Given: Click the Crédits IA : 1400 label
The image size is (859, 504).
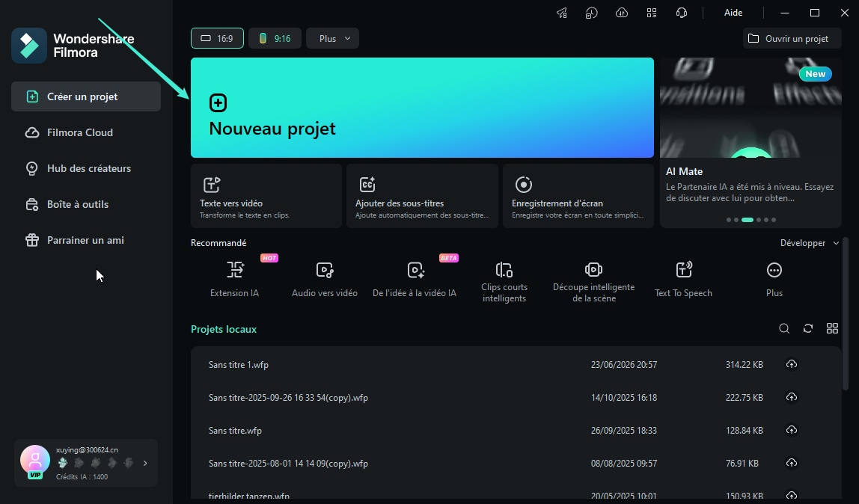Looking at the screenshot, I should 82,476.
